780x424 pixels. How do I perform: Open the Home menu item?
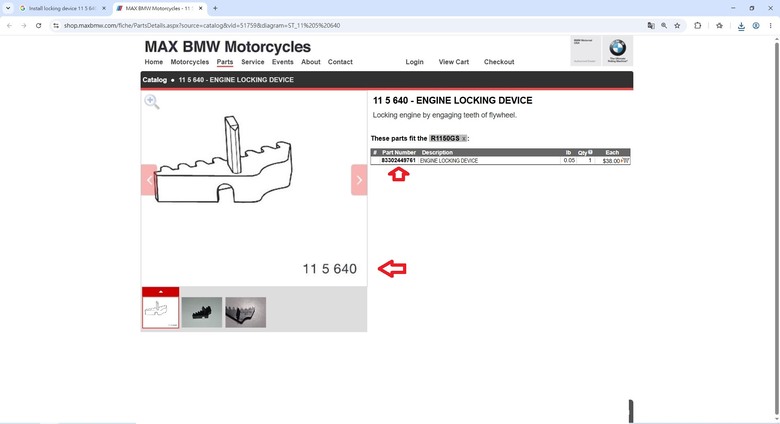click(154, 62)
